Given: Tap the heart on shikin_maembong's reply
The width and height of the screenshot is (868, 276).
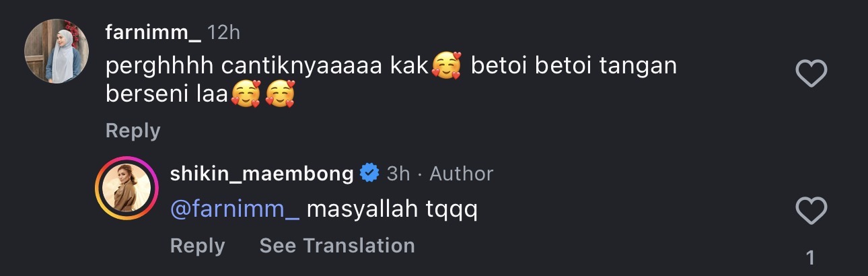Looking at the screenshot, I should point(811,211).
